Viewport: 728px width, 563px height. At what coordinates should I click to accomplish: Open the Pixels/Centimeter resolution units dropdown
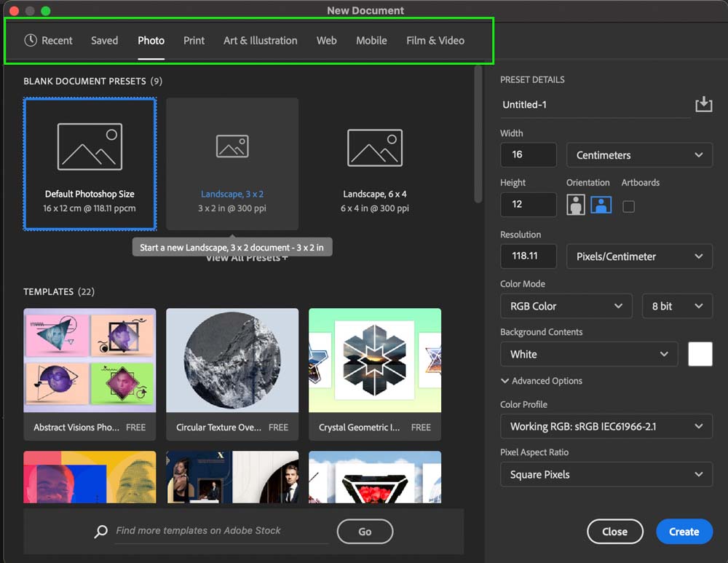[639, 256]
